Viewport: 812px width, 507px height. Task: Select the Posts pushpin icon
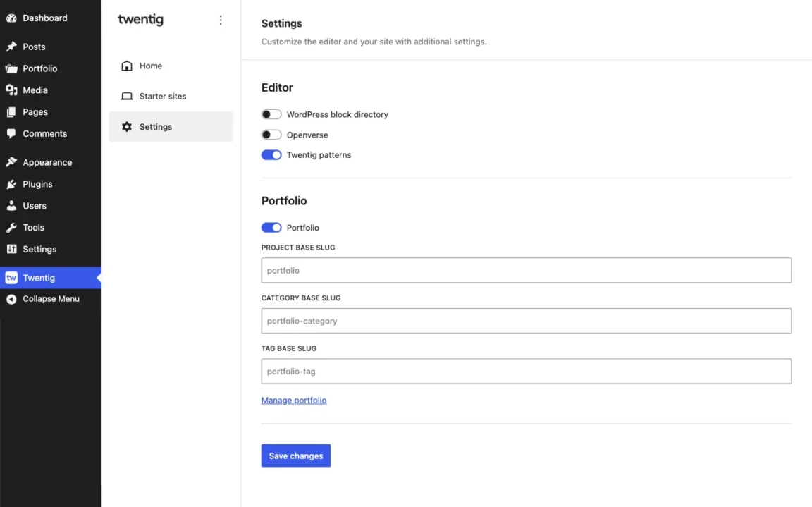(x=11, y=46)
